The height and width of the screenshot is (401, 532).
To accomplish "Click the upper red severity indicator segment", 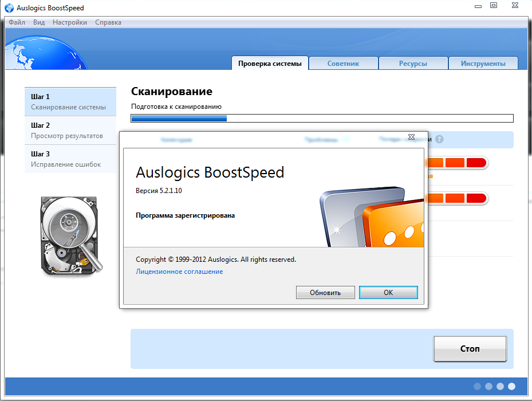I will (476, 163).
